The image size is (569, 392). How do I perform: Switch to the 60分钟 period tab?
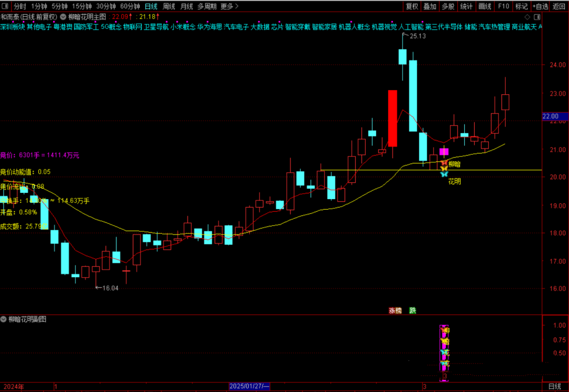click(130, 6)
